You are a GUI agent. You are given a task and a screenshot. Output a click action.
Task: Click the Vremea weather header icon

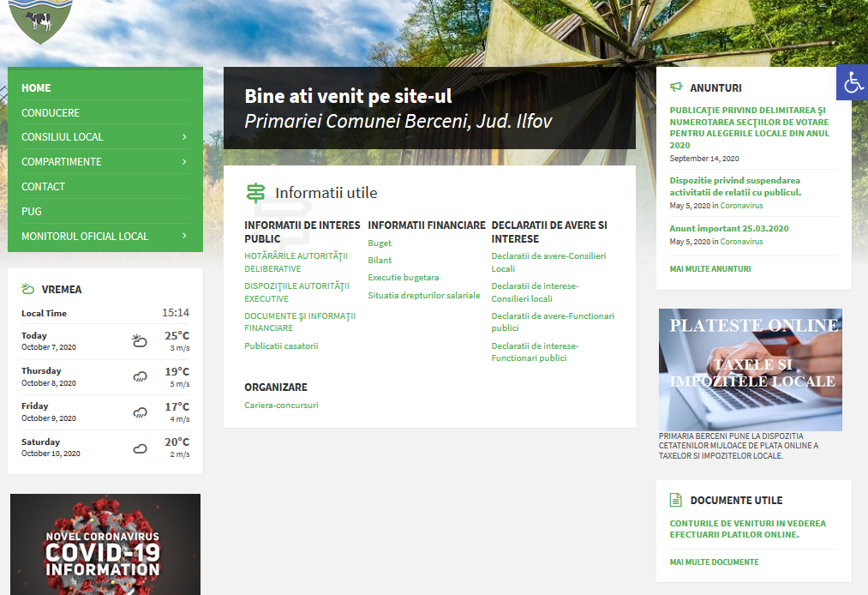[27, 289]
